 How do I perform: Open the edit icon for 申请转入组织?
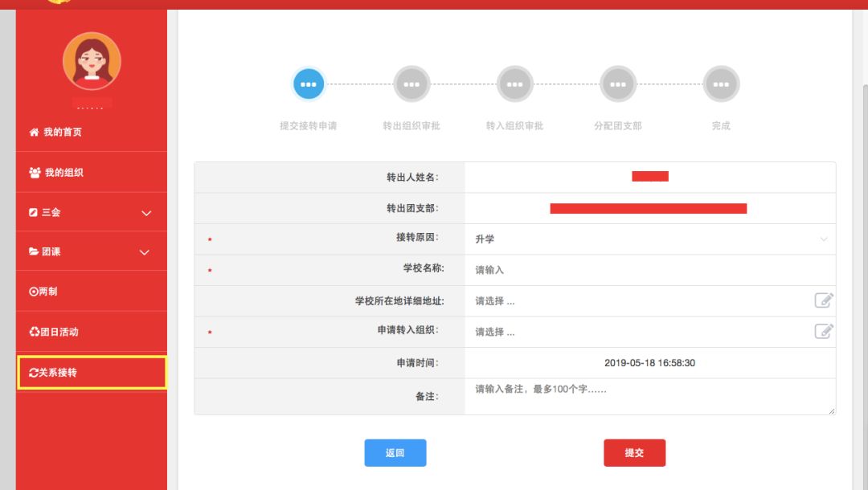(x=823, y=330)
